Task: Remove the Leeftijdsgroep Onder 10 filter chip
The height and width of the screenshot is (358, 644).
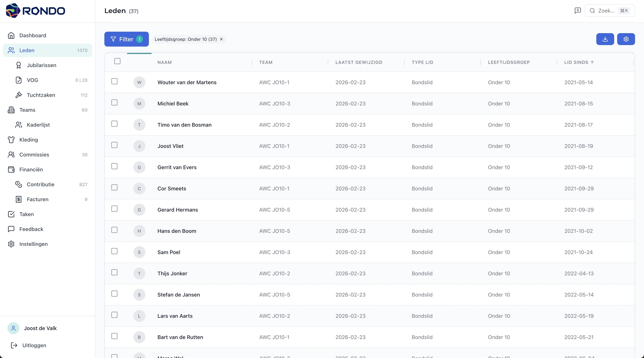Action: coord(221,39)
